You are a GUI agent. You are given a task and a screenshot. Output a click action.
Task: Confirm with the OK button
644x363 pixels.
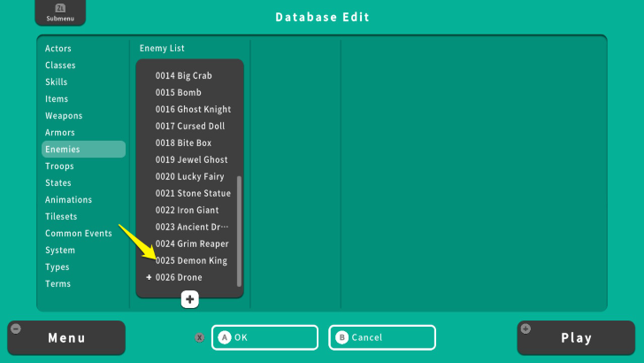(264, 337)
